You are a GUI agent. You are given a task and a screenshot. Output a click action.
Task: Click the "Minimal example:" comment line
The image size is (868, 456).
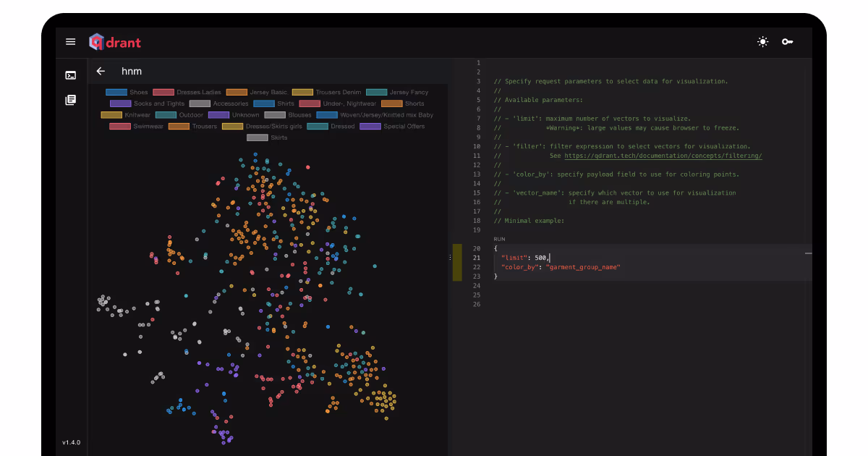click(x=528, y=221)
